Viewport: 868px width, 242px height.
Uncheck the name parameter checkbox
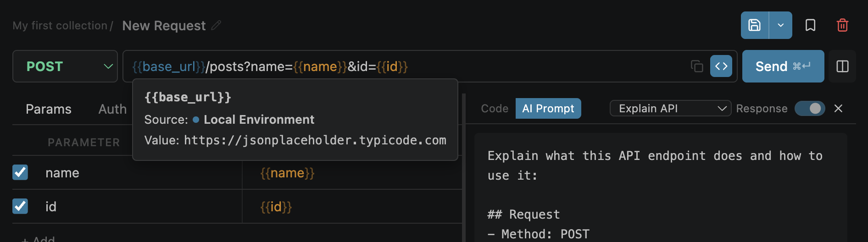20,172
